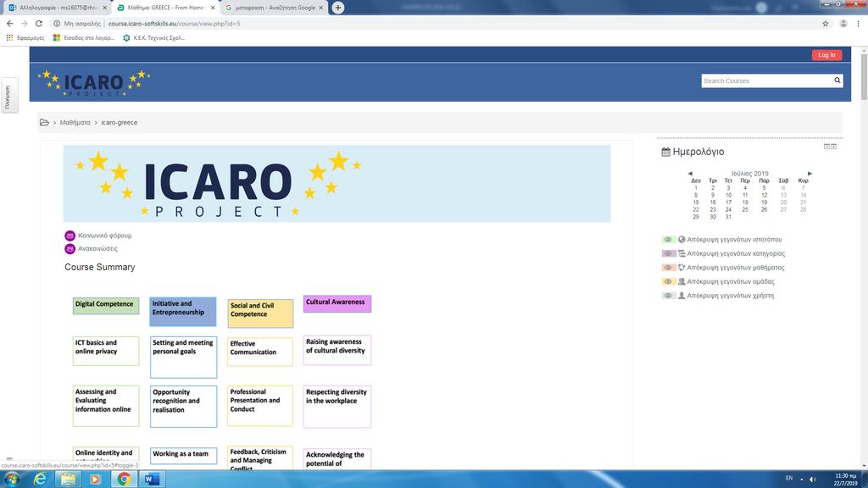Open Internet Explorer from the taskbar
Image resolution: width=868 pixels, height=488 pixels.
40,479
